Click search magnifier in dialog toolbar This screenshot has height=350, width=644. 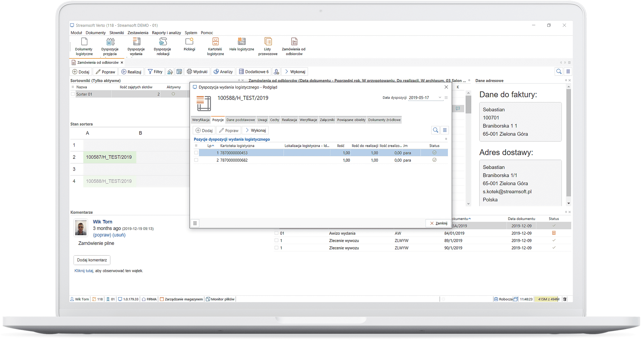(x=435, y=130)
